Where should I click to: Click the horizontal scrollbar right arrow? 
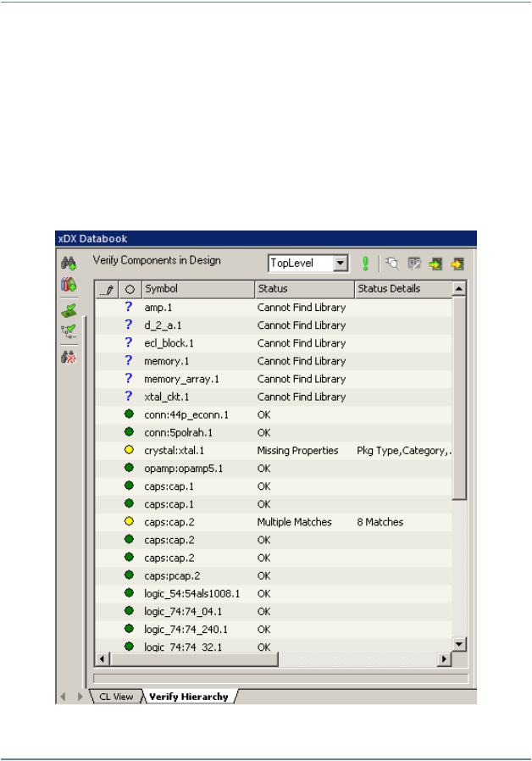pos(444,659)
